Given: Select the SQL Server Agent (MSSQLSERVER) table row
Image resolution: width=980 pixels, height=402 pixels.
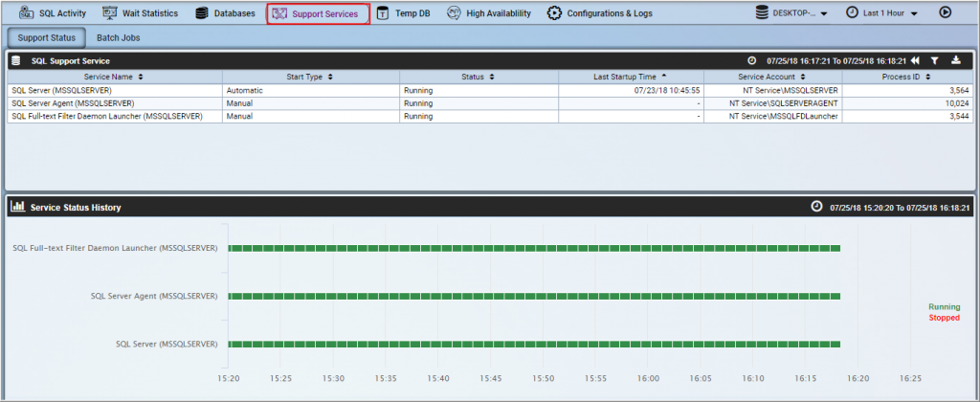Looking at the screenshot, I should [490, 103].
